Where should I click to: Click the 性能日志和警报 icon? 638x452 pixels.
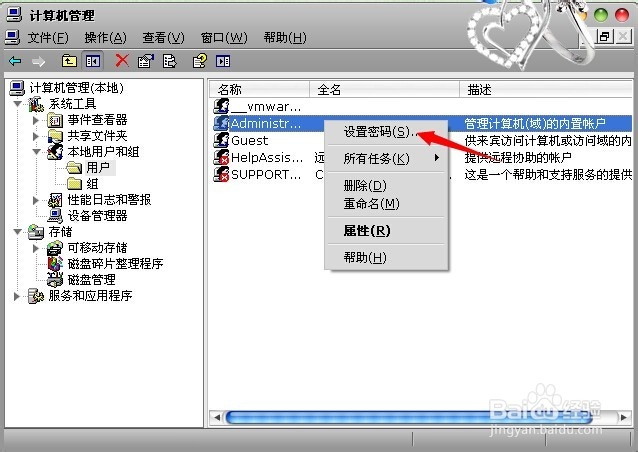pyautogui.click(x=55, y=200)
